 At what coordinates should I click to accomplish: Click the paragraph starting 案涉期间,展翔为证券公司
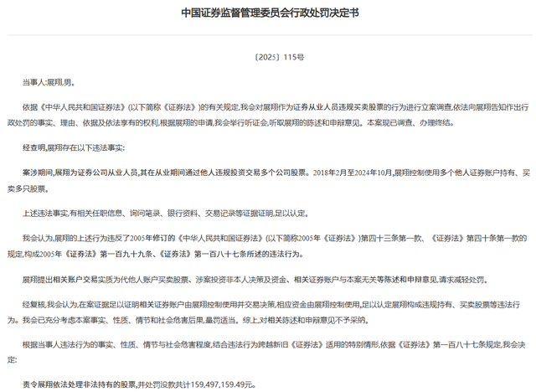269,181
